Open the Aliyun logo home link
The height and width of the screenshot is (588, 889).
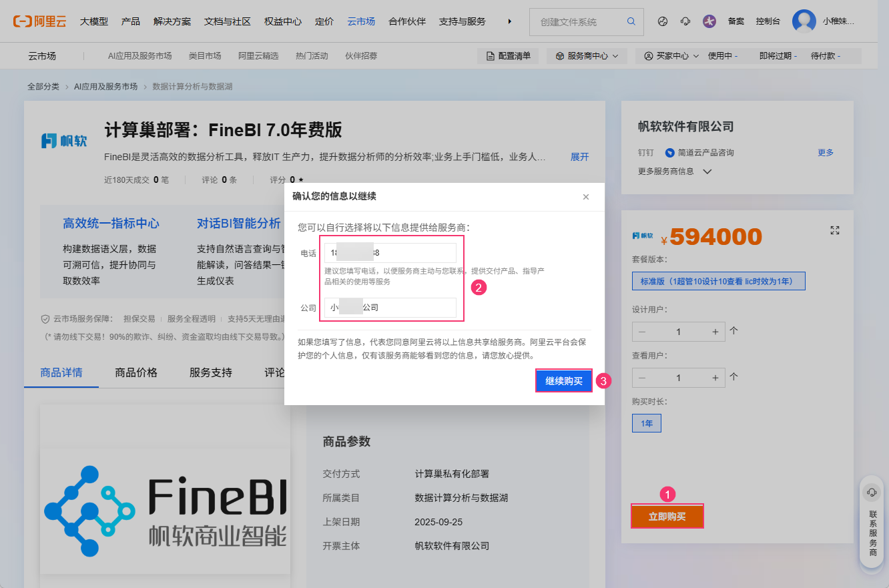[39, 21]
